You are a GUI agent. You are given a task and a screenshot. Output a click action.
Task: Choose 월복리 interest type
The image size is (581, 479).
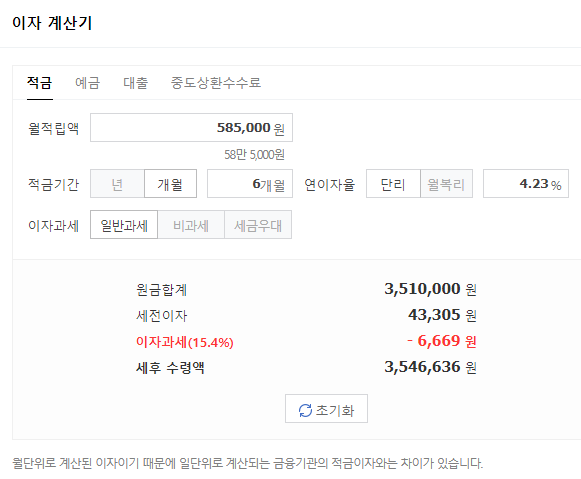(x=446, y=184)
